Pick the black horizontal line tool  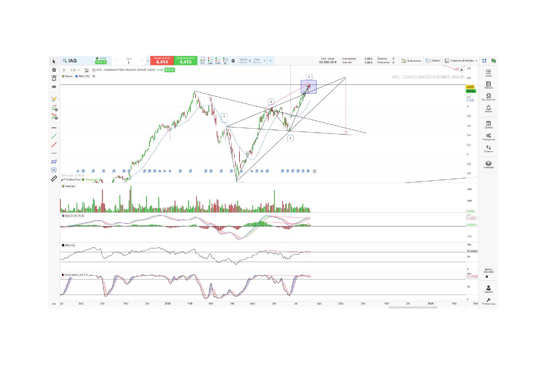[x=54, y=153]
